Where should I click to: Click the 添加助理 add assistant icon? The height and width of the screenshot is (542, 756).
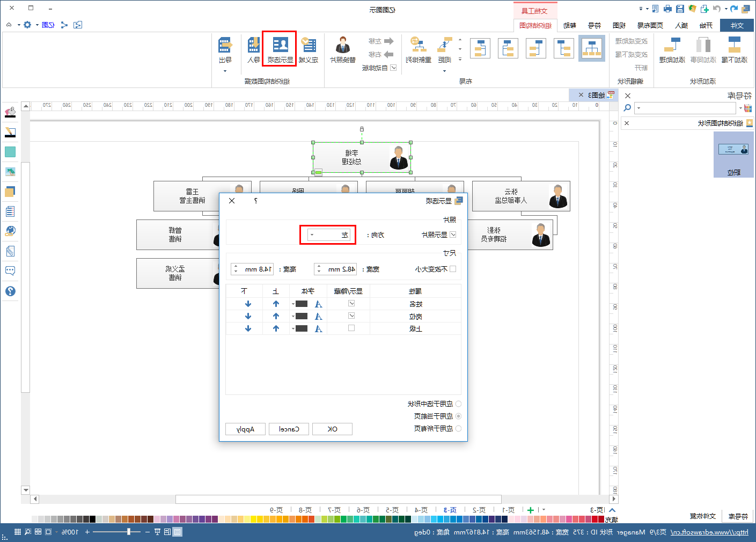(672, 45)
